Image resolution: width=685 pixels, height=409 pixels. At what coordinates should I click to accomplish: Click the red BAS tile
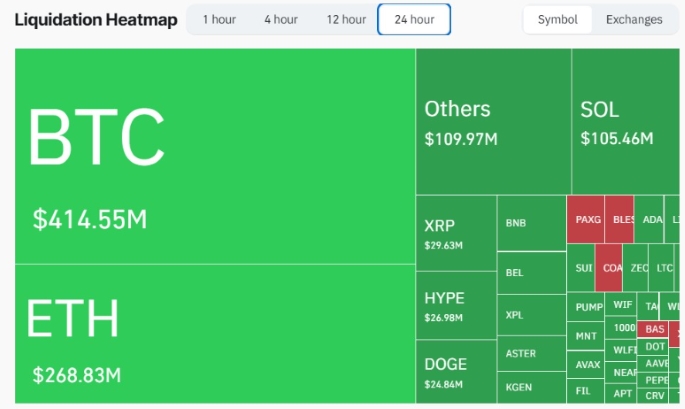click(x=654, y=328)
